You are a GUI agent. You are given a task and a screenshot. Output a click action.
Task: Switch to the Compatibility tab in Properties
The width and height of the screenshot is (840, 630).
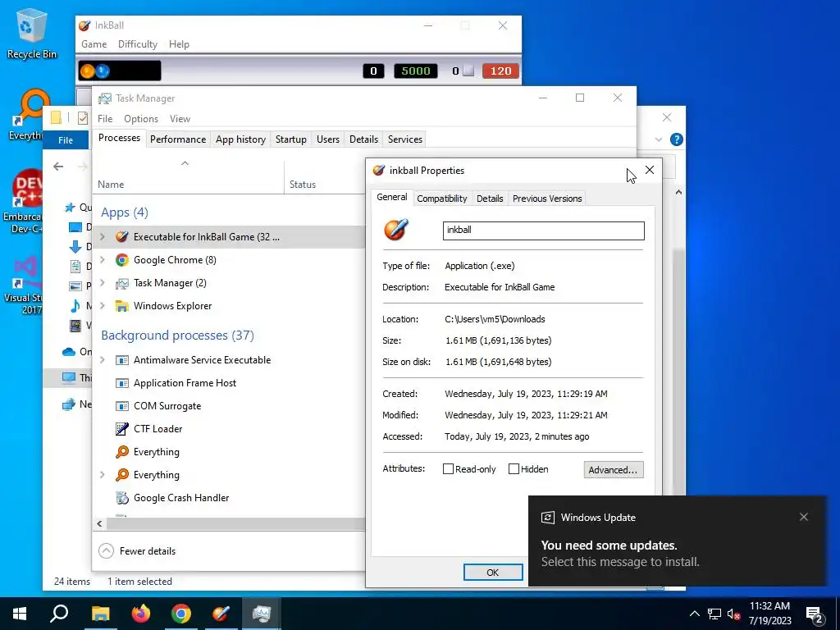(x=442, y=199)
